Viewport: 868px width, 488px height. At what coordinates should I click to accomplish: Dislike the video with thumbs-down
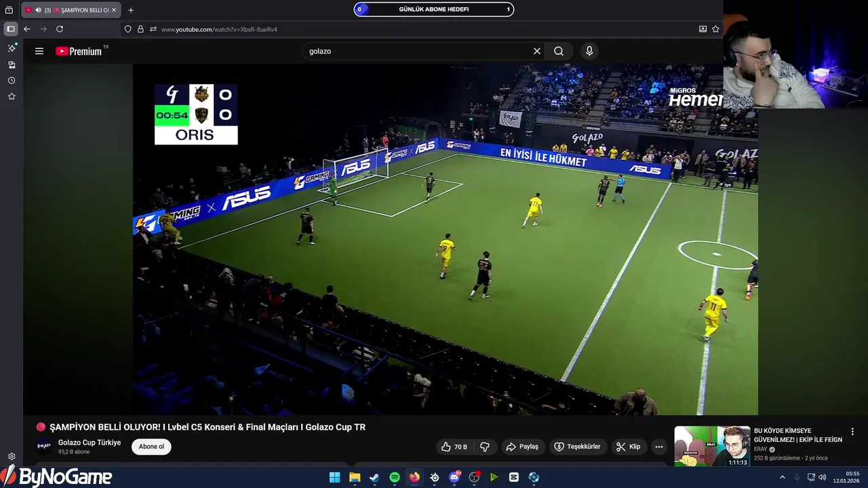[x=485, y=447]
